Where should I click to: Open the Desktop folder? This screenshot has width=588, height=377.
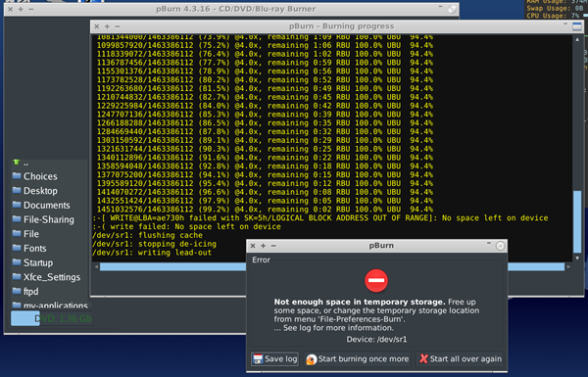click(x=40, y=191)
